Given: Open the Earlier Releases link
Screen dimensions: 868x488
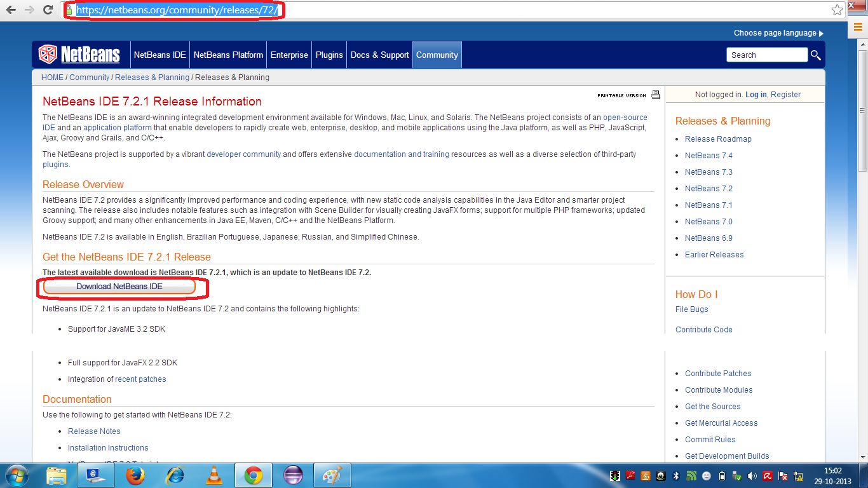Looking at the screenshot, I should pyautogui.click(x=714, y=255).
